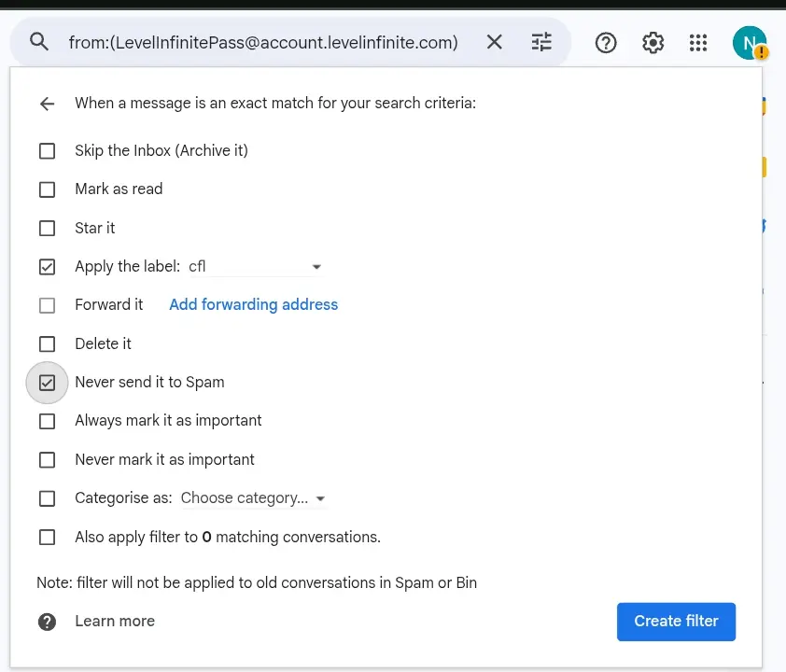This screenshot has width=786, height=672.
Task: Click the Learn more question mark icon
Action: 47,622
